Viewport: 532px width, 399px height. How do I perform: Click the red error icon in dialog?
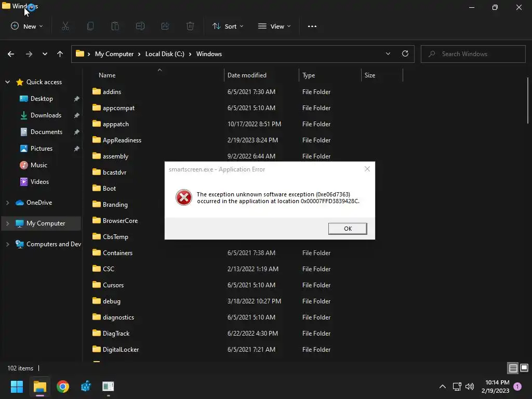pyautogui.click(x=183, y=197)
